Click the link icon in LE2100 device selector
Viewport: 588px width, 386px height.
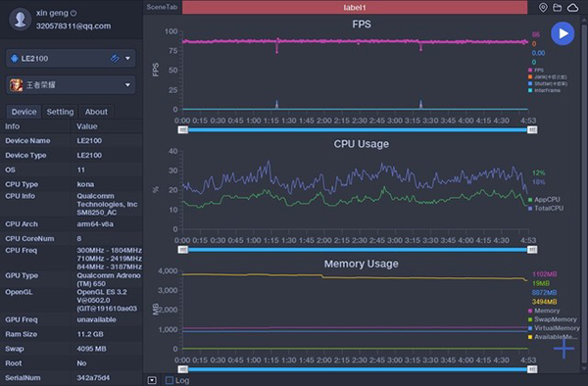pyautogui.click(x=115, y=58)
